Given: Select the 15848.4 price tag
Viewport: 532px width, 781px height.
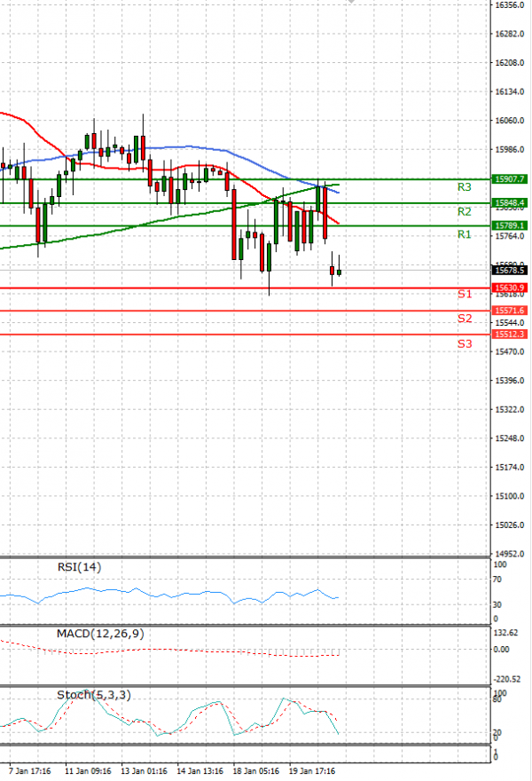Looking at the screenshot, I should 510,202.
